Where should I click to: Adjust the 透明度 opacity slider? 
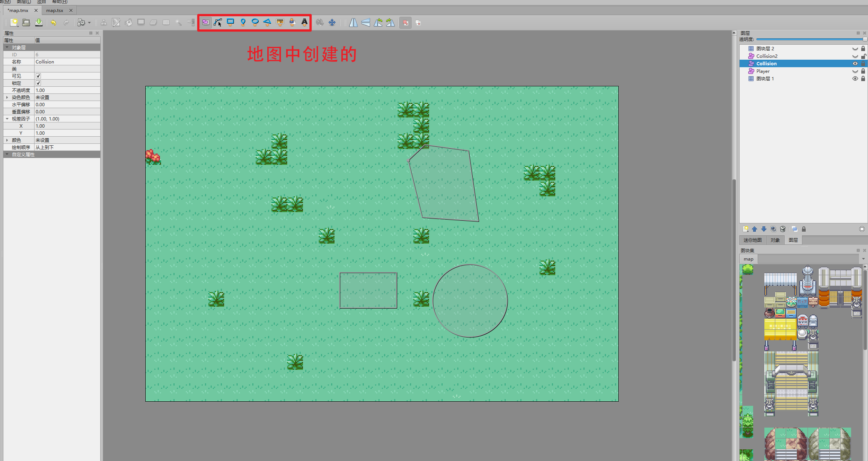[811, 39]
